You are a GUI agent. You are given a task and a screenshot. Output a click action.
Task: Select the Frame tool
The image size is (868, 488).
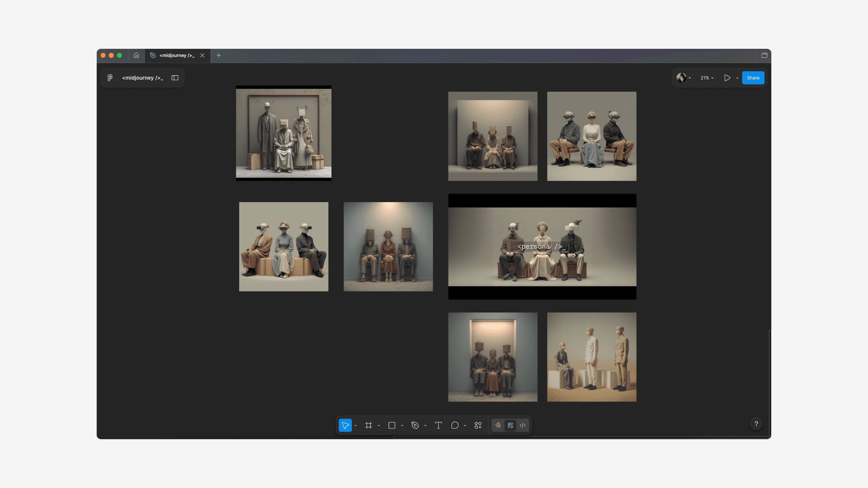(x=369, y=425)
